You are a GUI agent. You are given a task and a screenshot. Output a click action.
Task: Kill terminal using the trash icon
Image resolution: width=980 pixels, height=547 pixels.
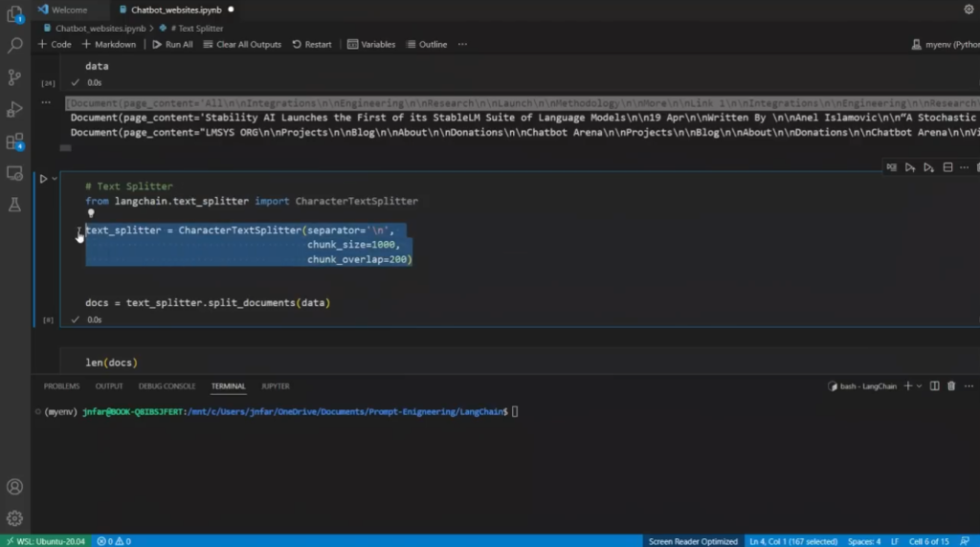pyautogui.click(x=950, y=386)
